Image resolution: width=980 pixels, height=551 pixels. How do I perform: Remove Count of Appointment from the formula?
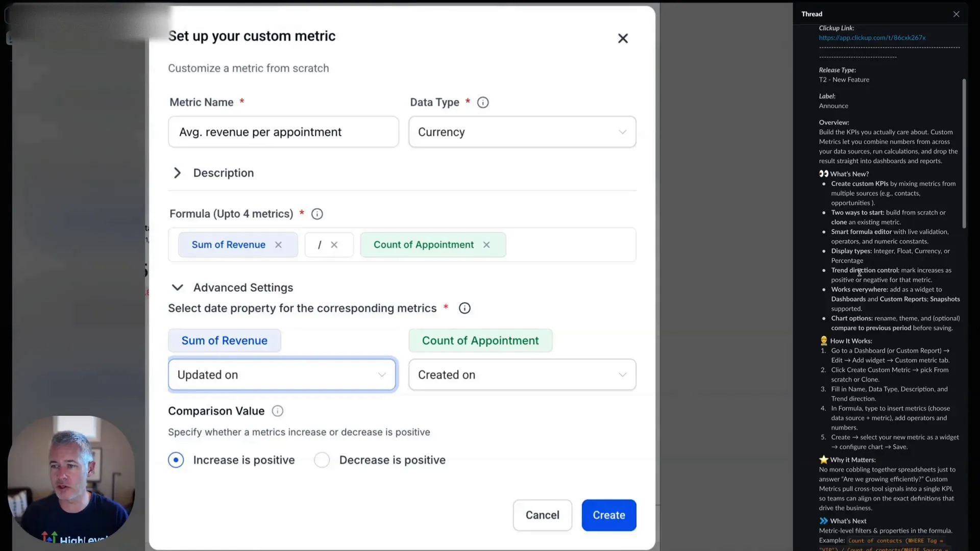click(486, 245)
